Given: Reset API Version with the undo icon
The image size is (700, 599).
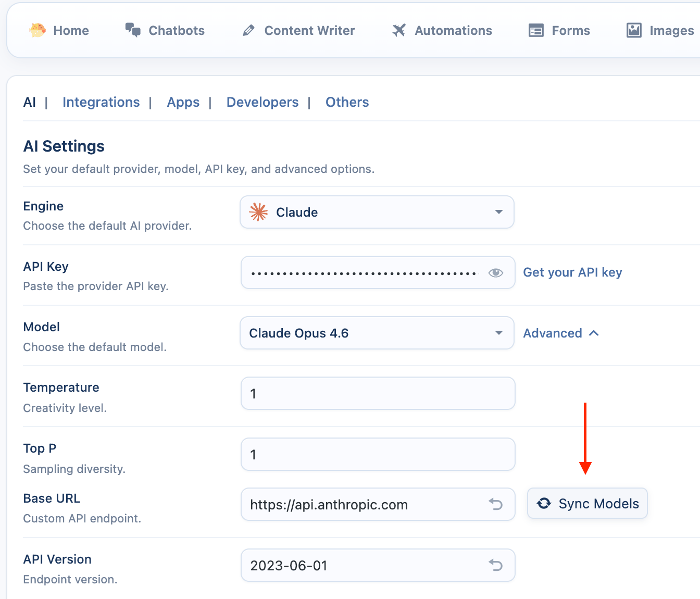Looking at the screenshot, I should 495,565.
